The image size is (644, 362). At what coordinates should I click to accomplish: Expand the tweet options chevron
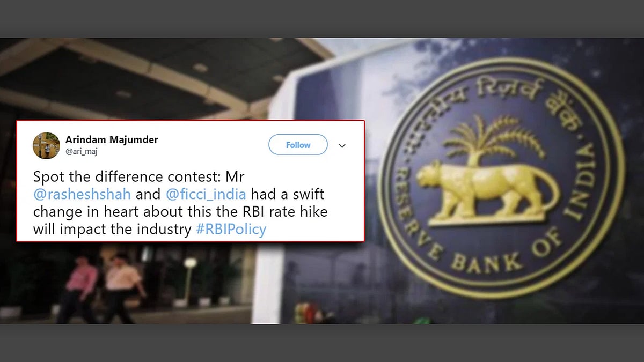point(342,145)
